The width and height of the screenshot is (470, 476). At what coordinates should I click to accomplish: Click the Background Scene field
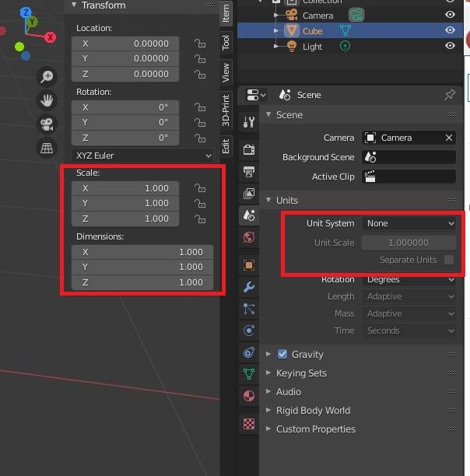[x=409, y=157]
